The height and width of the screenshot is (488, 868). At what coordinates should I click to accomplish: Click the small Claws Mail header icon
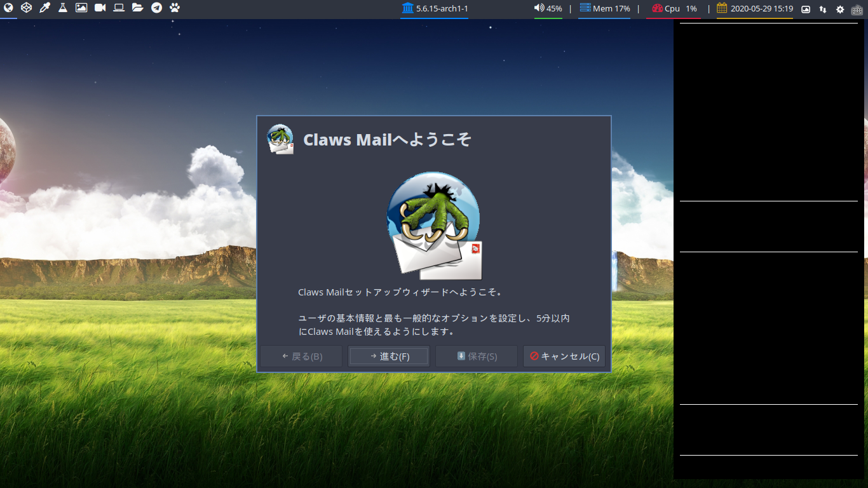[x=280, y=139]
